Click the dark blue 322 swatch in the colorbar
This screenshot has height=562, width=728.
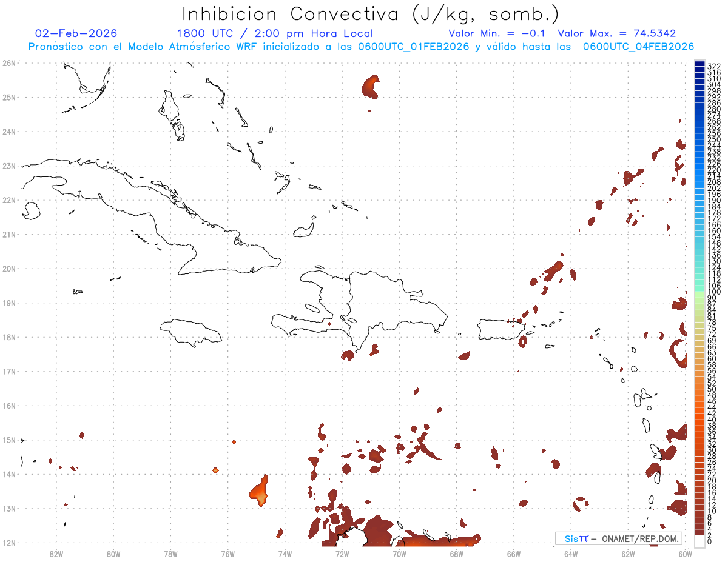pyautogui.click(x=699, y=65)
